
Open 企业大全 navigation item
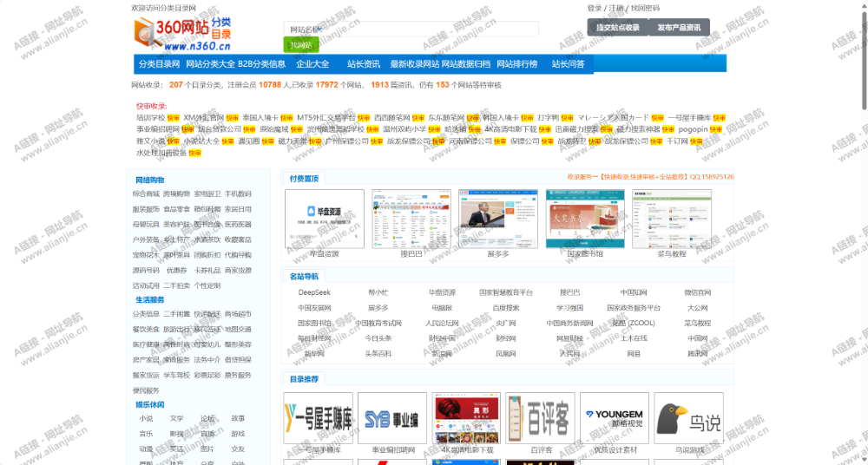(312, 63)
